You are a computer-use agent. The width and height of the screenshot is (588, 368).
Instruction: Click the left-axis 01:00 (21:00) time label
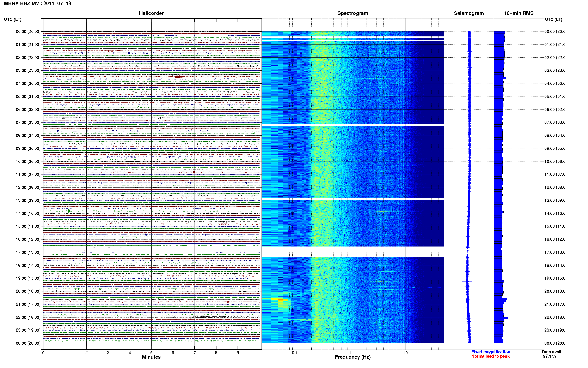pyautogui.click(x=28, y=44)
